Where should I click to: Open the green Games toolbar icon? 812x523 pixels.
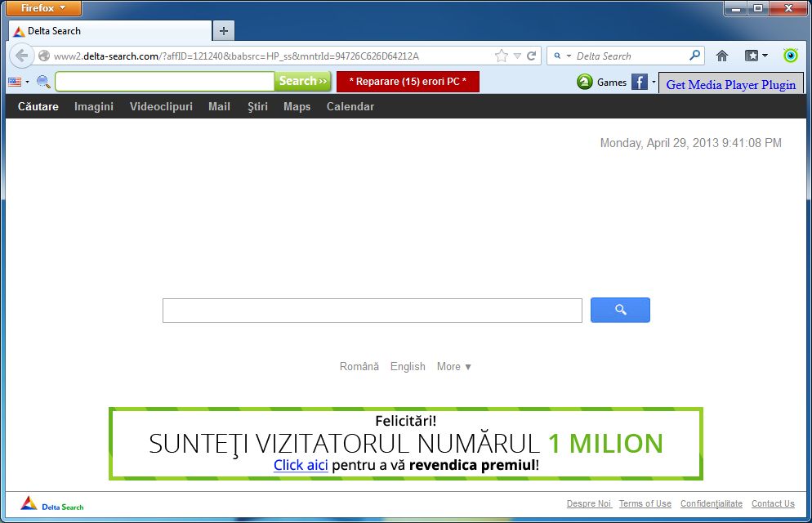[585, 82]
